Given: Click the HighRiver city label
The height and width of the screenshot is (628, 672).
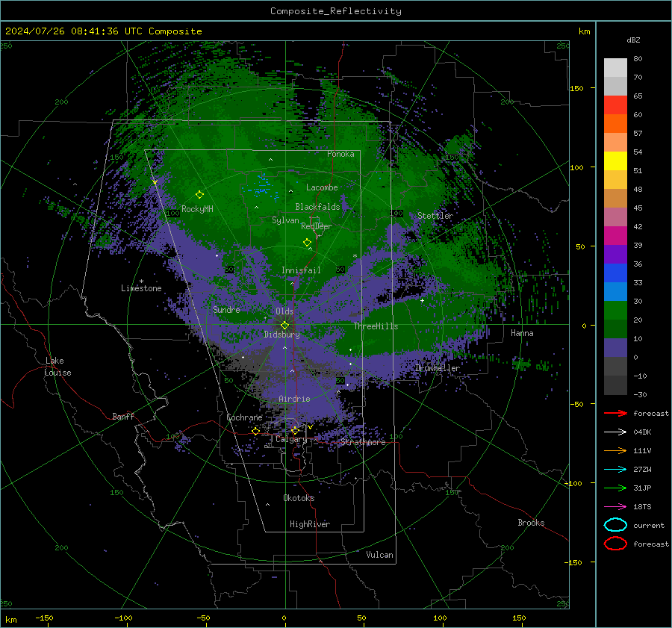Looking at the screenshot, I should pyautogui.click(x=310, y=524).
